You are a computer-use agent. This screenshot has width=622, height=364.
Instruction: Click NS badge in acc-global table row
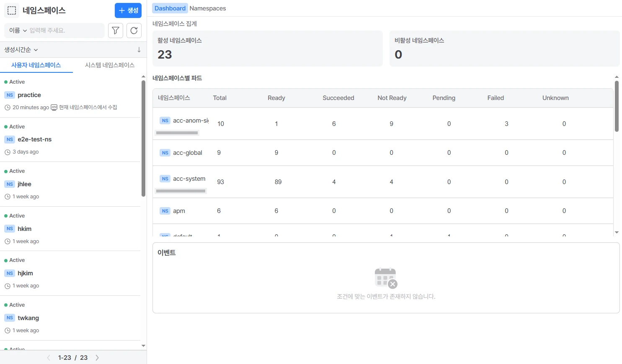[165, 153]
